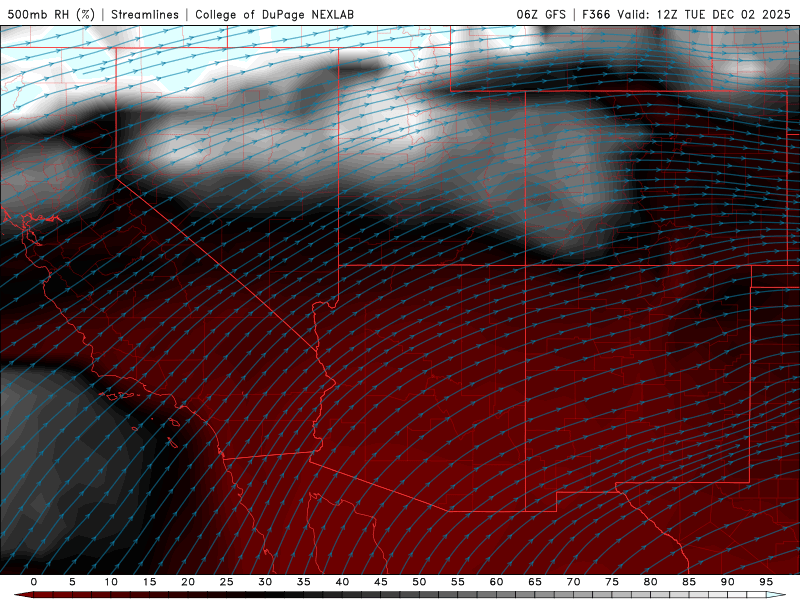Click the '25' value on the color scale
This screenshot has width=800, height=600.
(227, 582)
